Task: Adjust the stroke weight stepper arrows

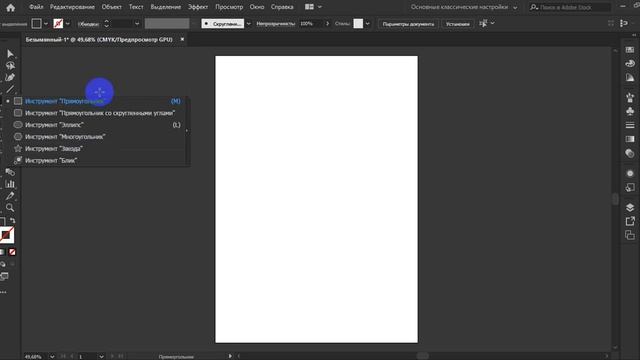Action: tap(107, 24)
